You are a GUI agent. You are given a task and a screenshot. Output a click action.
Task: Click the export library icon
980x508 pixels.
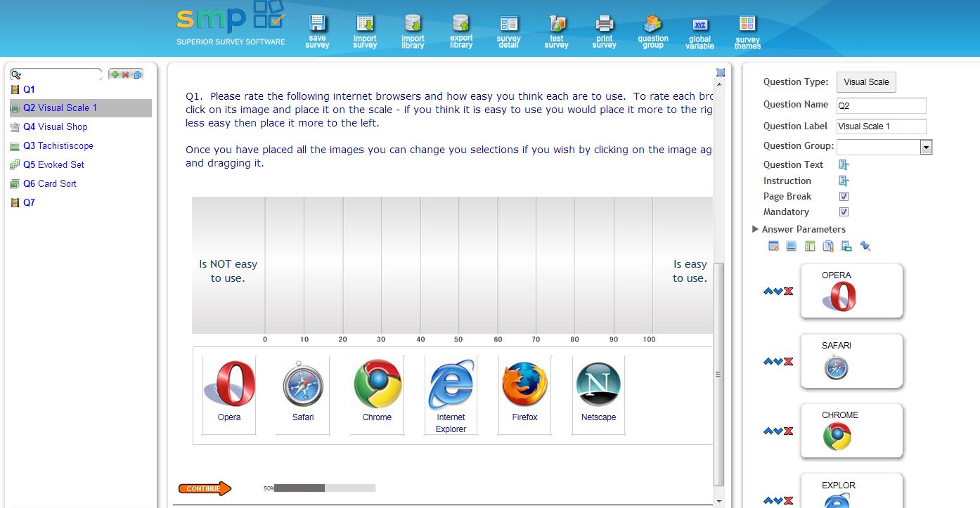coord(461,32)
